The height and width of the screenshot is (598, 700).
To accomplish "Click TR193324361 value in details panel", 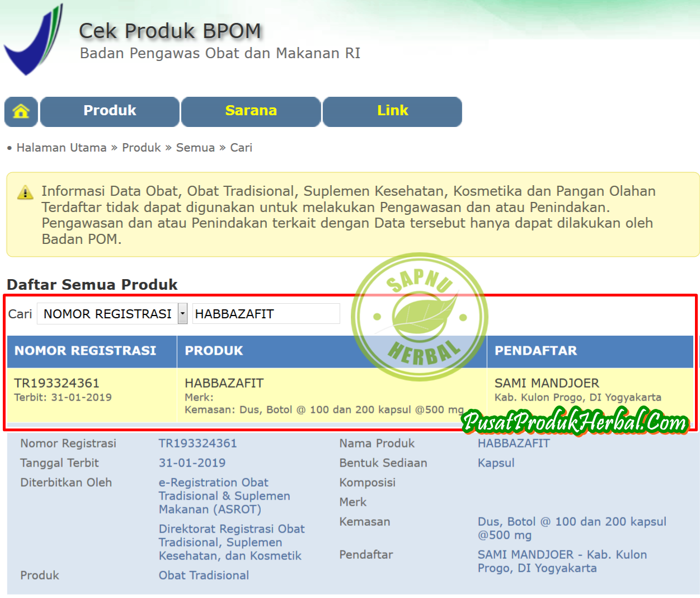I will (198, 444).
